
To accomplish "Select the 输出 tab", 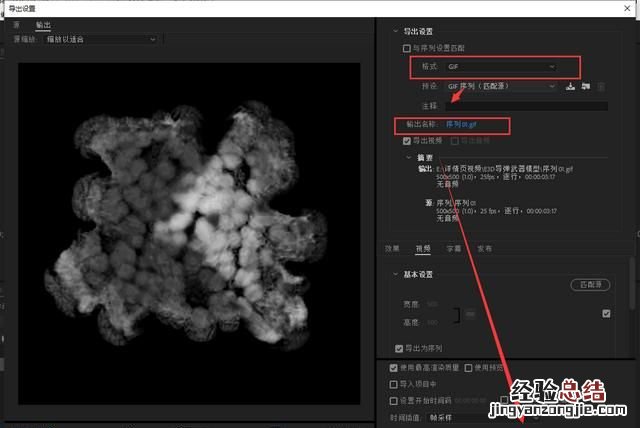I will point(43,25).
